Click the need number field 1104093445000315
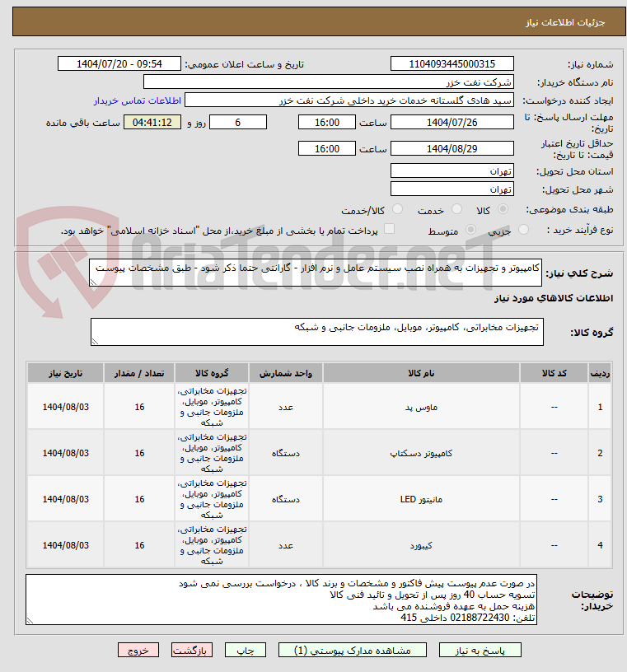Viewport: 627px width, 672px height. pos(452,64)
